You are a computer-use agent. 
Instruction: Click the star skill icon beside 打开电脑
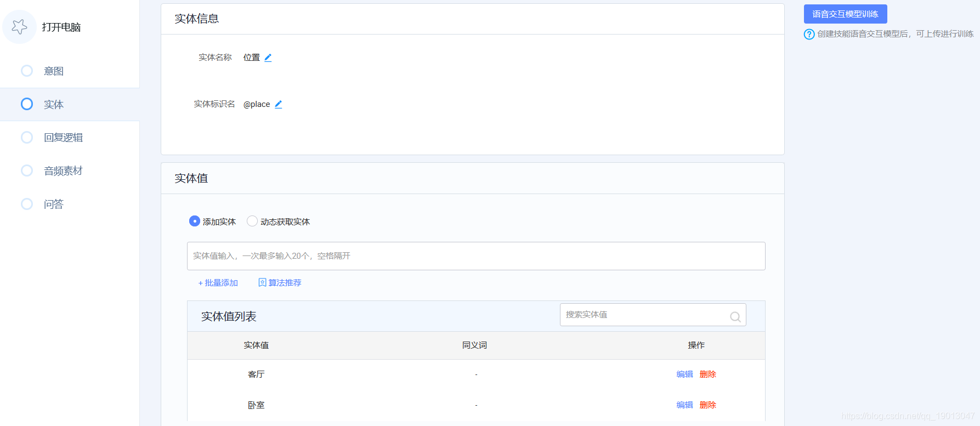[20, 27]
